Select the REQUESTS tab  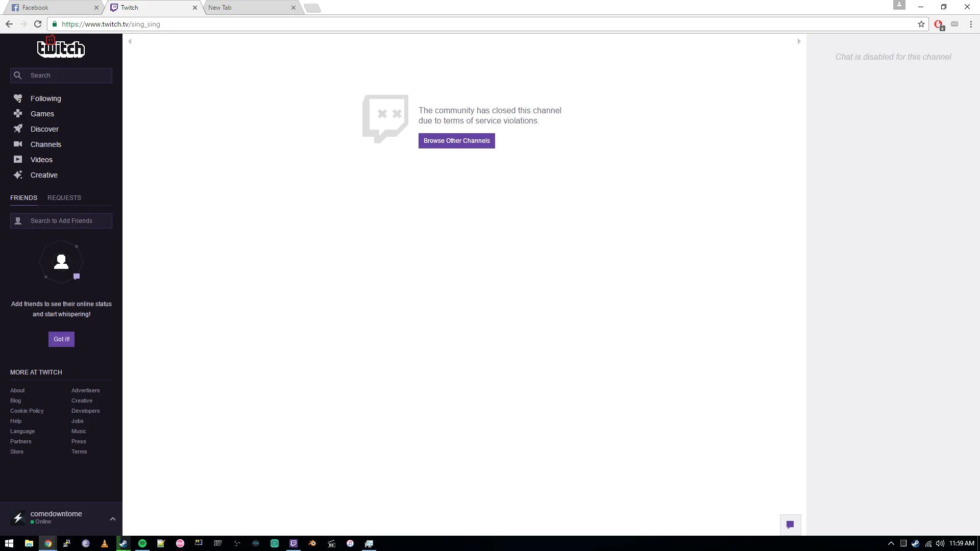(64, 197)
